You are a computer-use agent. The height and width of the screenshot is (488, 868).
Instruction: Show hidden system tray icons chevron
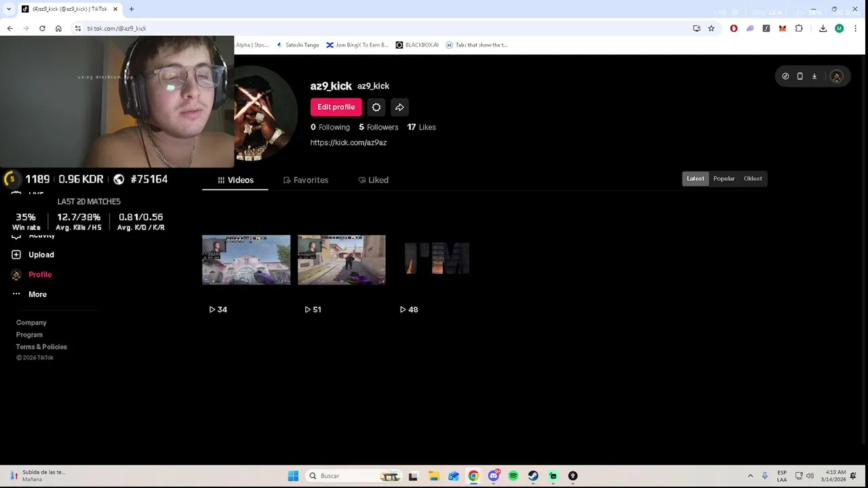tap(750, 476)
